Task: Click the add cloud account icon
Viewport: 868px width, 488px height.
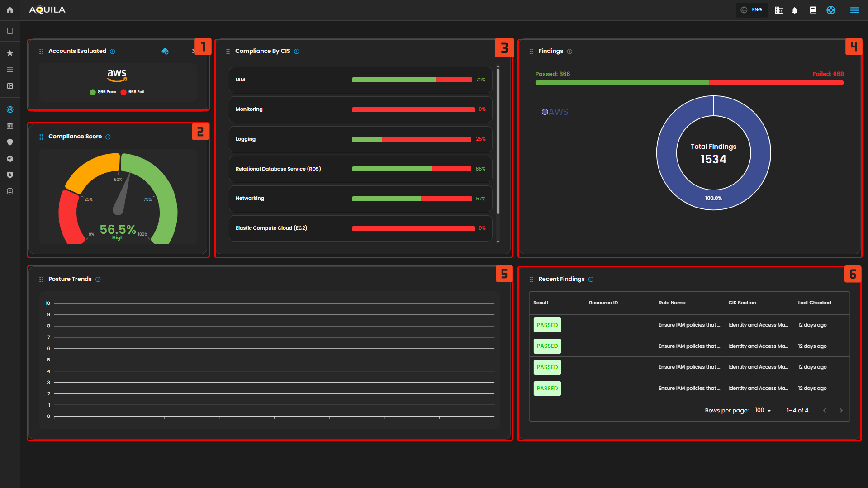Action: point(165,51)
